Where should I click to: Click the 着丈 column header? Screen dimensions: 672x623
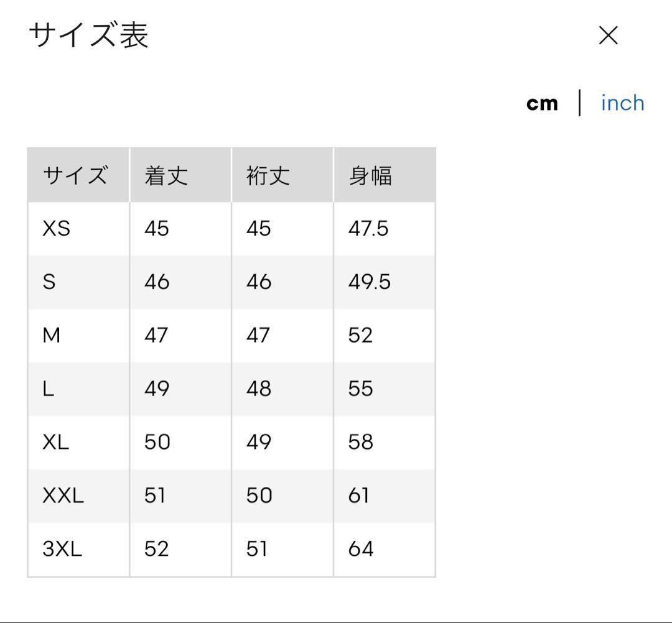pos(166,175)
